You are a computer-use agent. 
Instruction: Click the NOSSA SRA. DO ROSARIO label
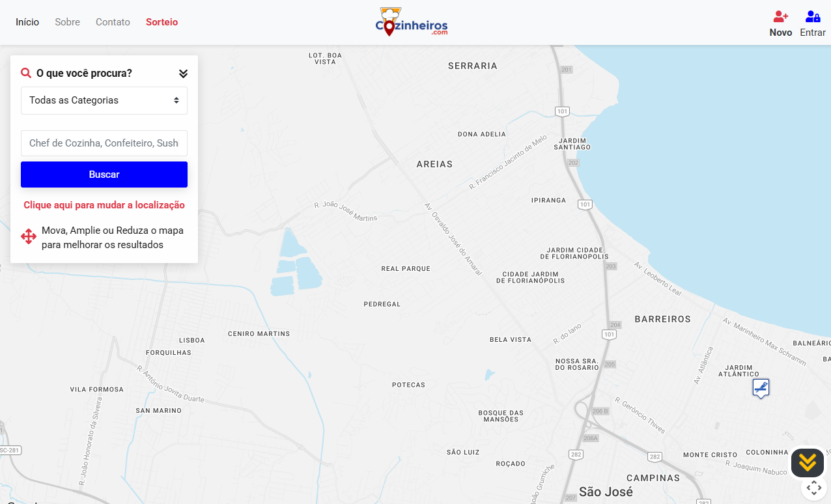pos(577,364)
